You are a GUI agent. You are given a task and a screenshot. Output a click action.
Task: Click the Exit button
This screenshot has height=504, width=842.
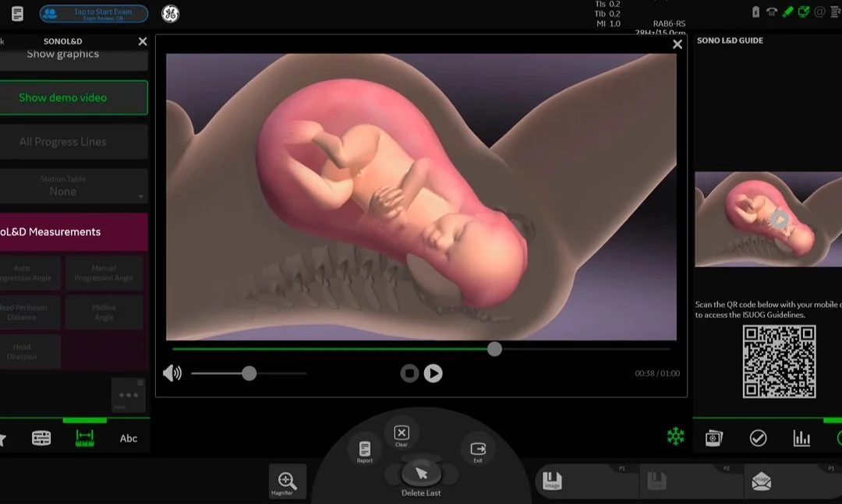point(478,451)
